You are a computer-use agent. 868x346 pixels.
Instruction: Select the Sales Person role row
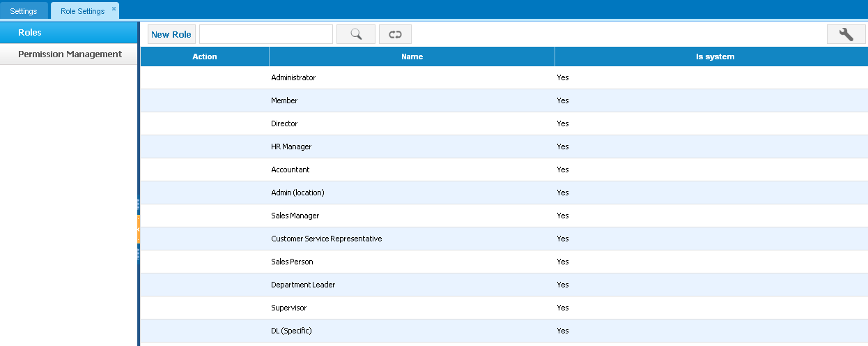504,262
